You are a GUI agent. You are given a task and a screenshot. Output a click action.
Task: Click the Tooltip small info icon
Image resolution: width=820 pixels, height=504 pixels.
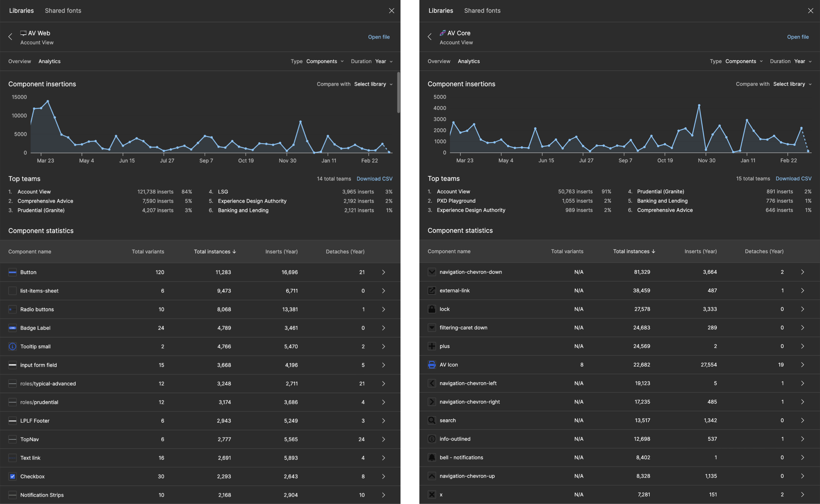point(12,347)
